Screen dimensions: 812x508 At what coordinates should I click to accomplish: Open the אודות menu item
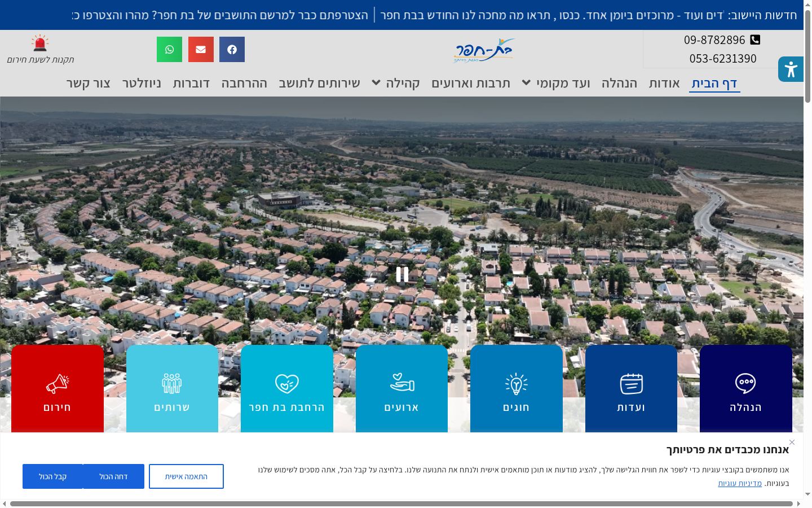click(x=664, y=83)
